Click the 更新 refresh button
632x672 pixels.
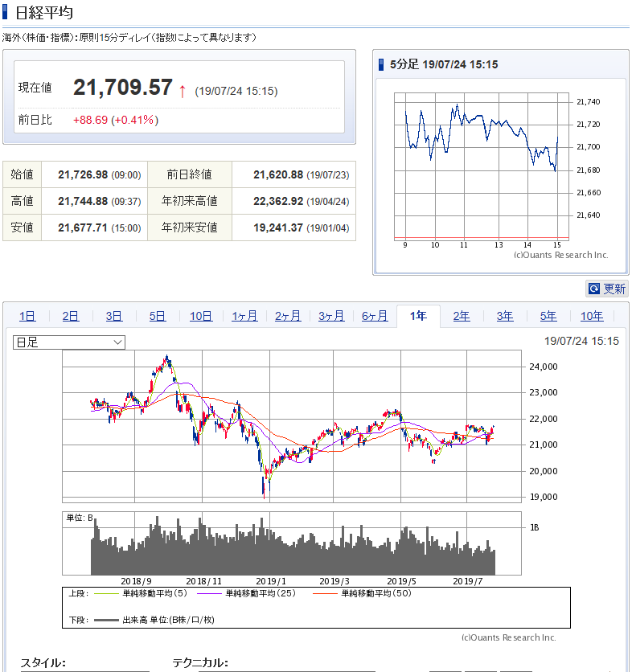click(x=606, y=289)
